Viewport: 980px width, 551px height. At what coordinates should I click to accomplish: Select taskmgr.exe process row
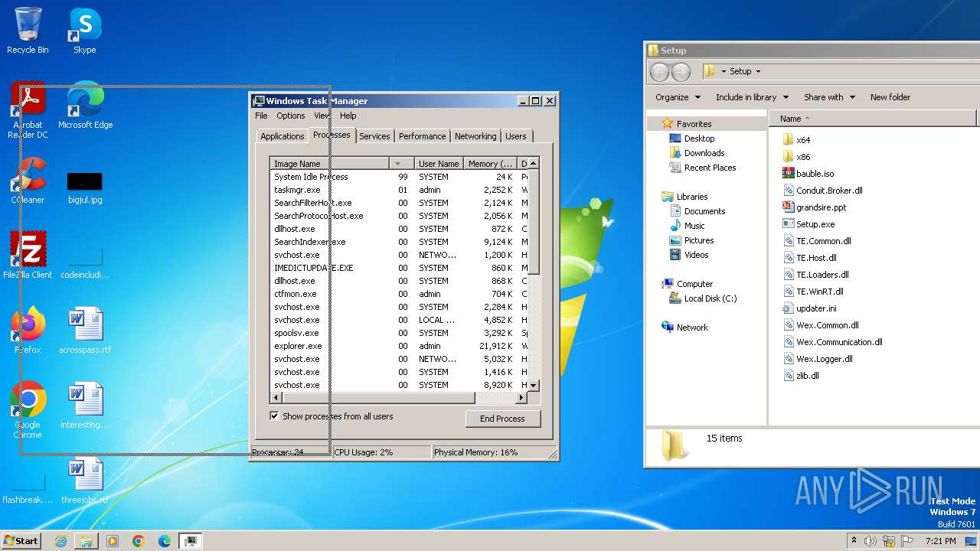[399, 190]
